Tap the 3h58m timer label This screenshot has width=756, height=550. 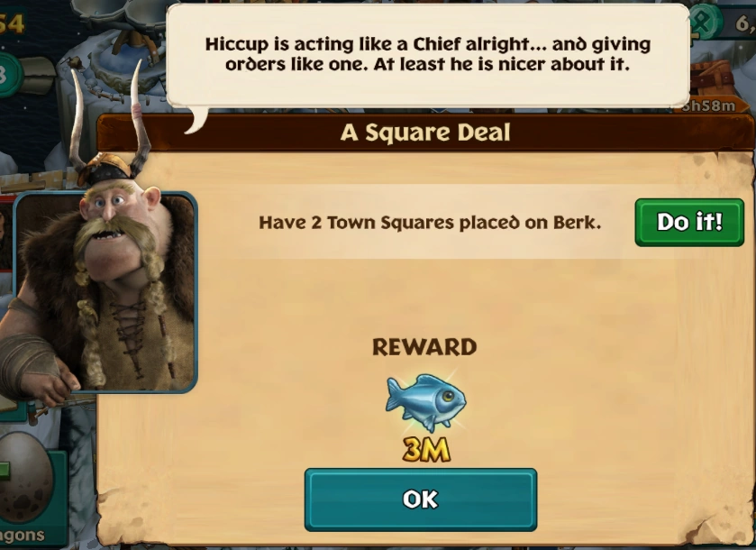[x=709, y=105]
